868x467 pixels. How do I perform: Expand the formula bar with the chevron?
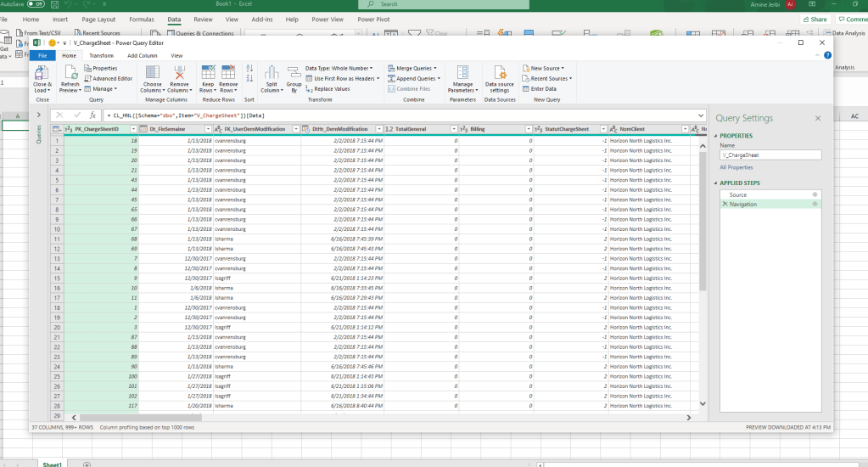(x=701, y=115)
